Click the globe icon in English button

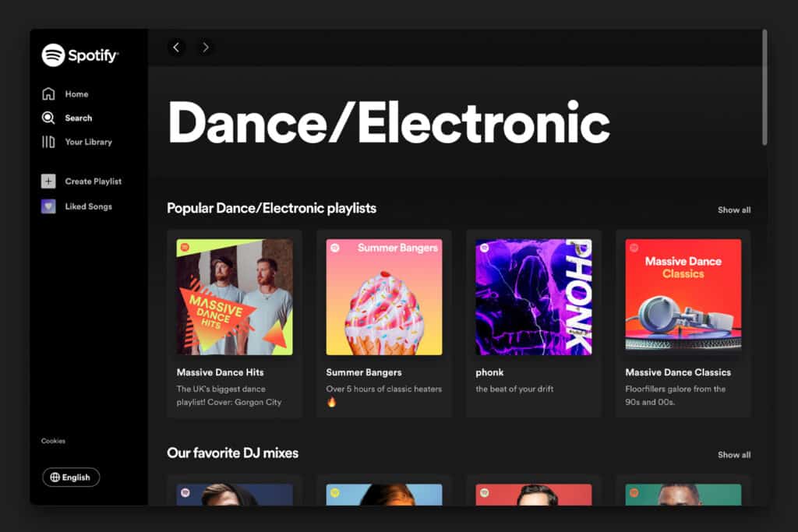tap(55, 477)
